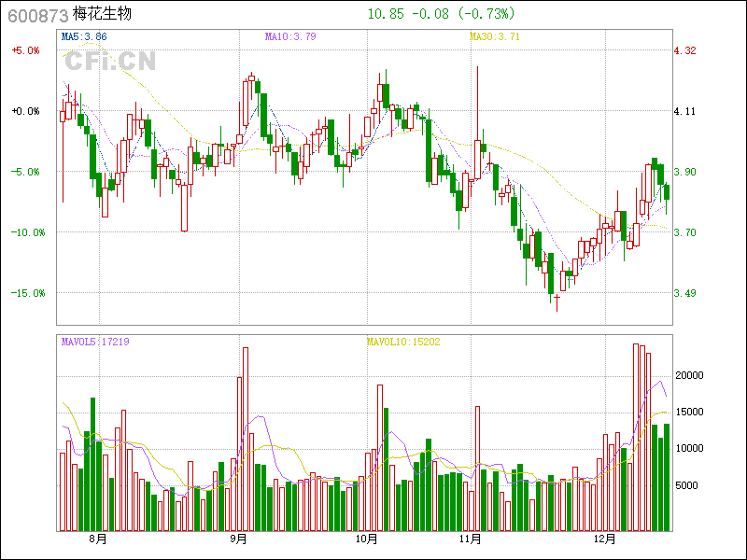The height and width of the screenshot is (560, 747).
Task: Select the MAVOL5:17219 volume label
Action: coord(95,342)
